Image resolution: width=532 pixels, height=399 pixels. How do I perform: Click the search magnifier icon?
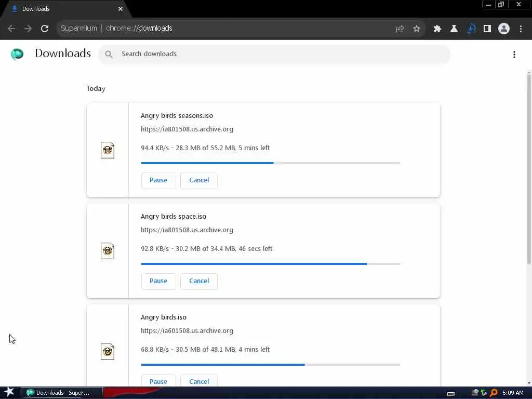coord(109,54)
